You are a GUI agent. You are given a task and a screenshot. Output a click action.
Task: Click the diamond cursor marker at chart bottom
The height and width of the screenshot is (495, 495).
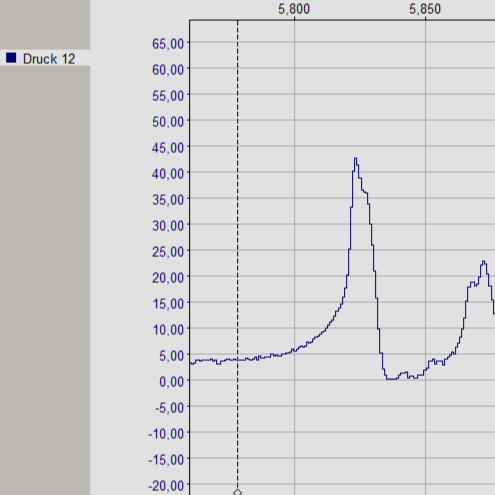pos(237,492)
